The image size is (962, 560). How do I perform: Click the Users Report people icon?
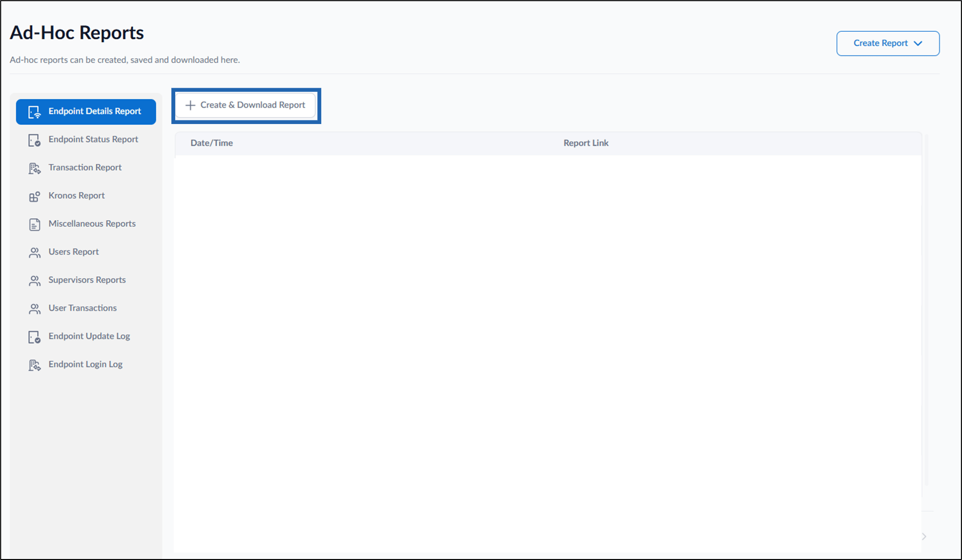click(34, 252)
